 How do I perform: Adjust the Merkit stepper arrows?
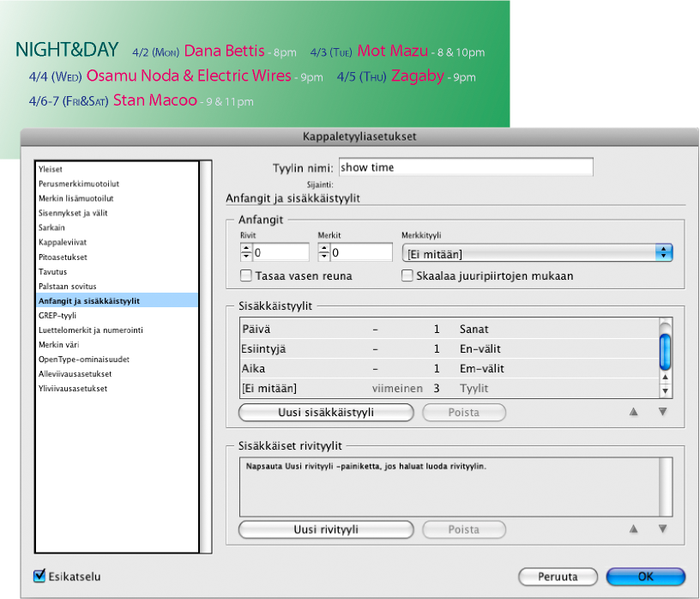(323, 252)
